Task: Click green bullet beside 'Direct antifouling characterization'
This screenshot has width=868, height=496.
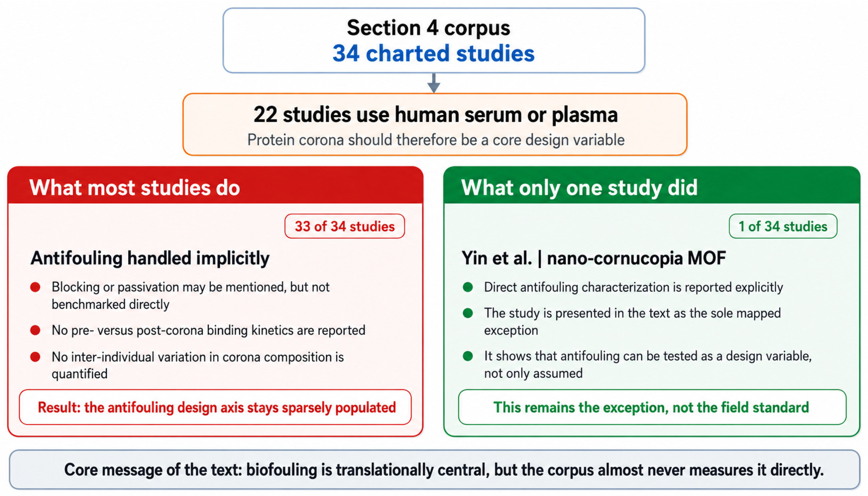Action: tap(468, 287)
